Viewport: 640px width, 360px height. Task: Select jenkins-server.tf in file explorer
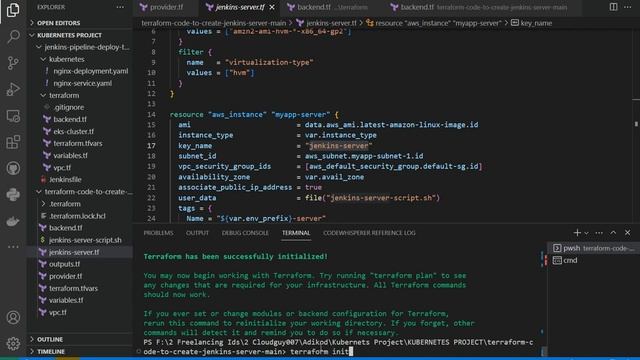[x=80, y=252]
